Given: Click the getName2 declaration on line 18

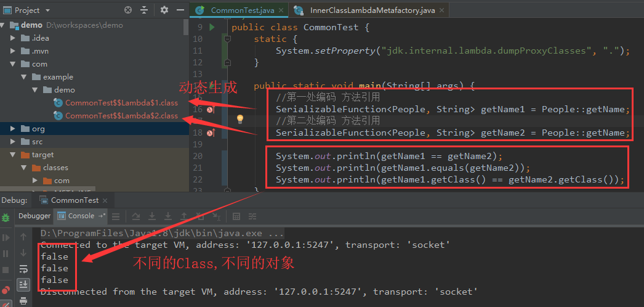Looking at the screenshot, I should coord(453,133).
